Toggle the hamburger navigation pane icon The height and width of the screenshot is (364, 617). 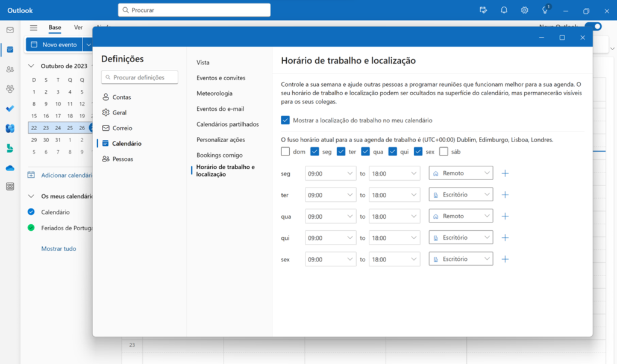click(34, 28)
